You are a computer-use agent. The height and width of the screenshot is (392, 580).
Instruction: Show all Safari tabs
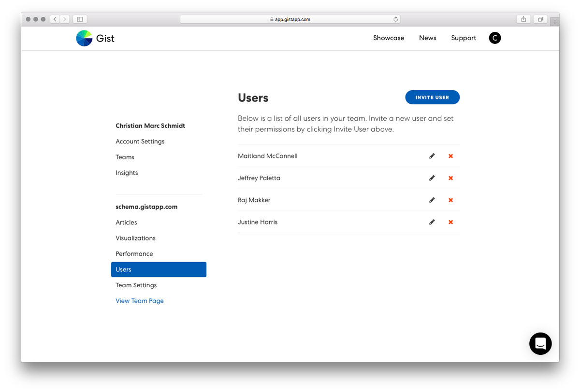540,19
